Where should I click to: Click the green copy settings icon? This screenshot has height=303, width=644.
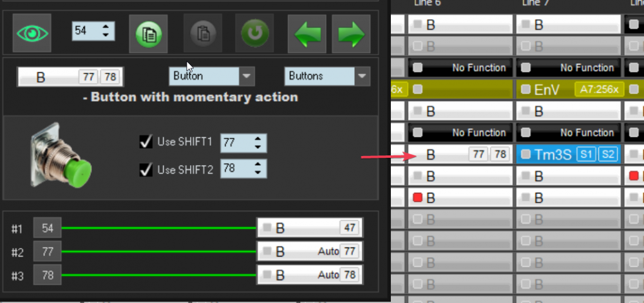tap(148, 33)
